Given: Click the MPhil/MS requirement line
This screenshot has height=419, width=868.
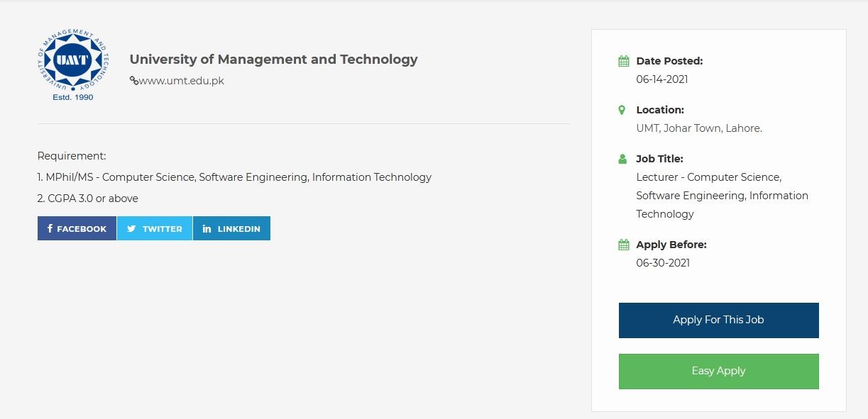Looking at the screenshot, I should pyautogui.click(x=234, y=177).
